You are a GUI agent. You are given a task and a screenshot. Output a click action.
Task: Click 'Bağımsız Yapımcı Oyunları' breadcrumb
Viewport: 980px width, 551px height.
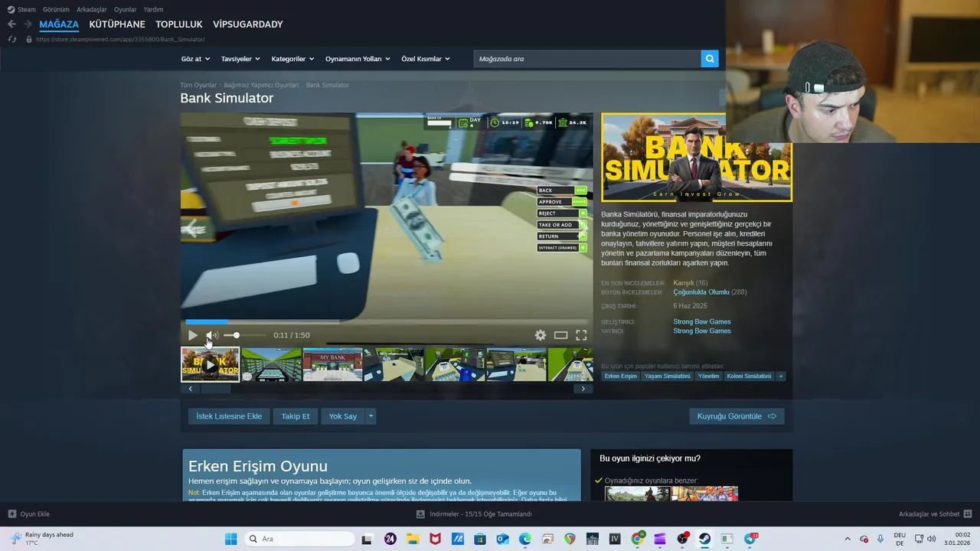[x=261, y=85]
